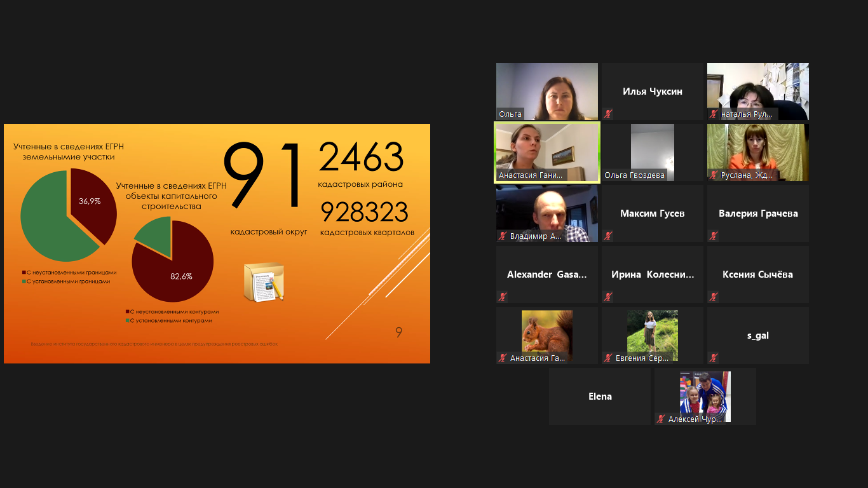This screenshot has height=488, width=868.
Task: Select Ольга's video tile
Action: (547, 91)
